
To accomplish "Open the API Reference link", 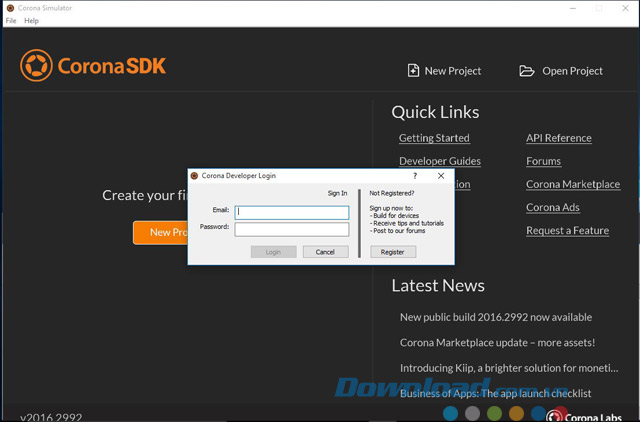I will (x=559, y=138).
